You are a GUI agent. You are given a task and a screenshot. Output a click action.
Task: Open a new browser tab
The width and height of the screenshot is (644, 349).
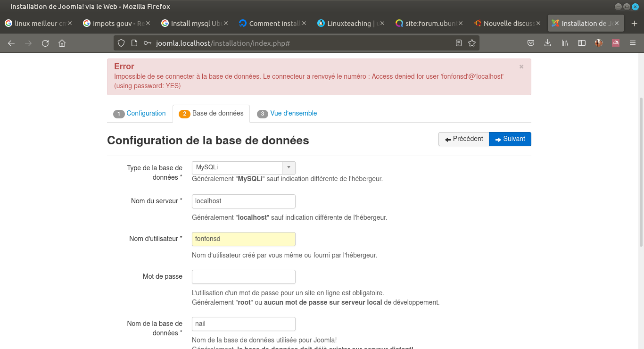coord(634,23)
